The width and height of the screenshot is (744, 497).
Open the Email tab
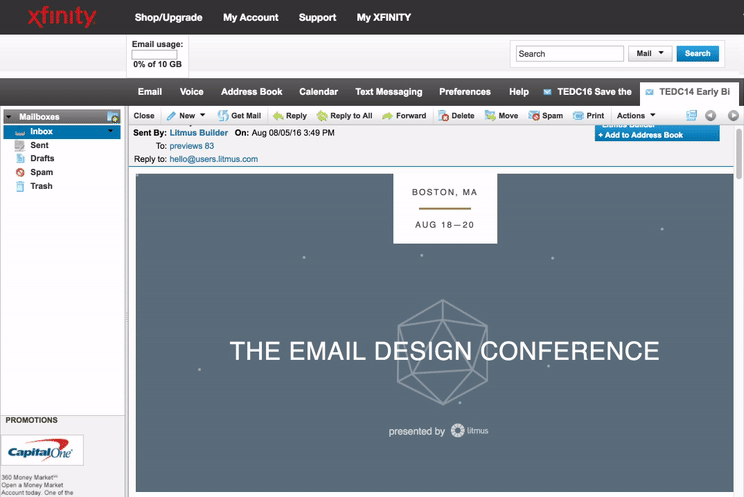click(150, 92)
